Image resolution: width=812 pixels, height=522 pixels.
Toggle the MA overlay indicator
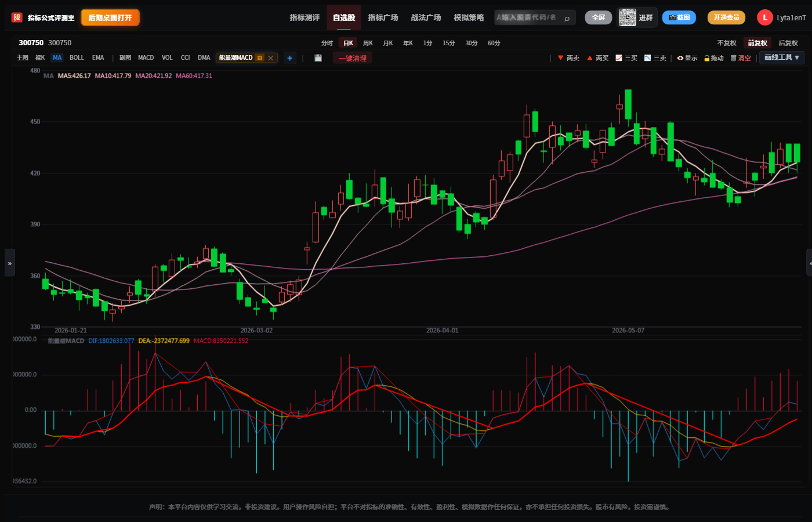(57, 58)
